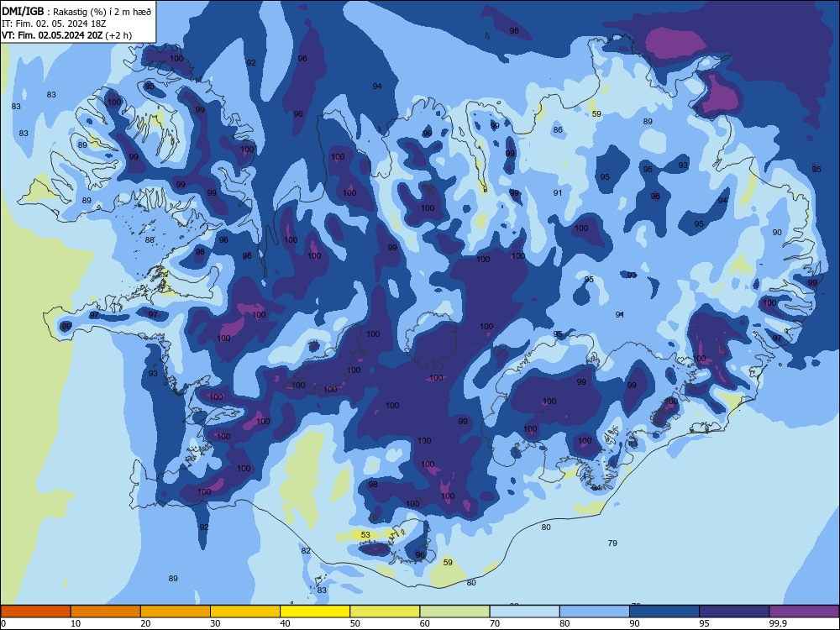Click the purple above-99.9 legend swatch

click(804, 612)
